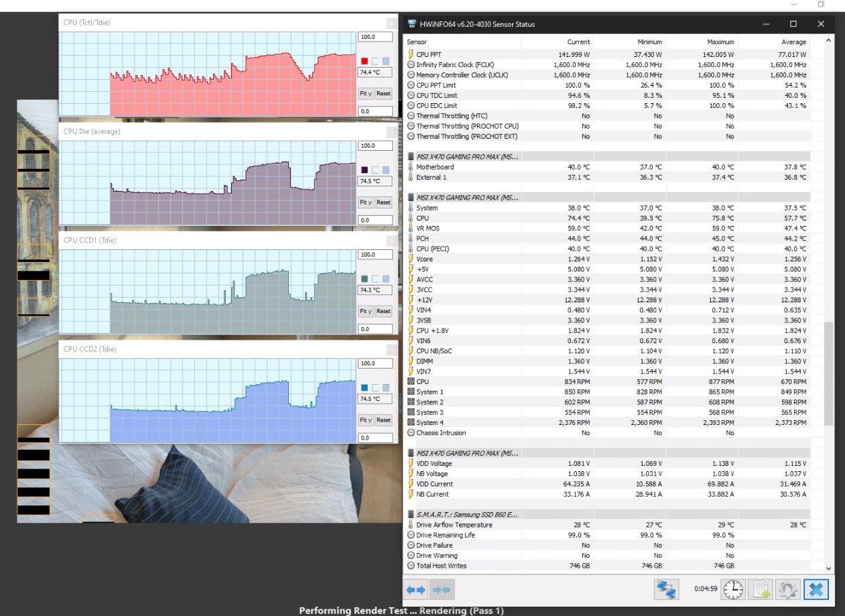Click the fan icon beside System 2

point(411,402)
